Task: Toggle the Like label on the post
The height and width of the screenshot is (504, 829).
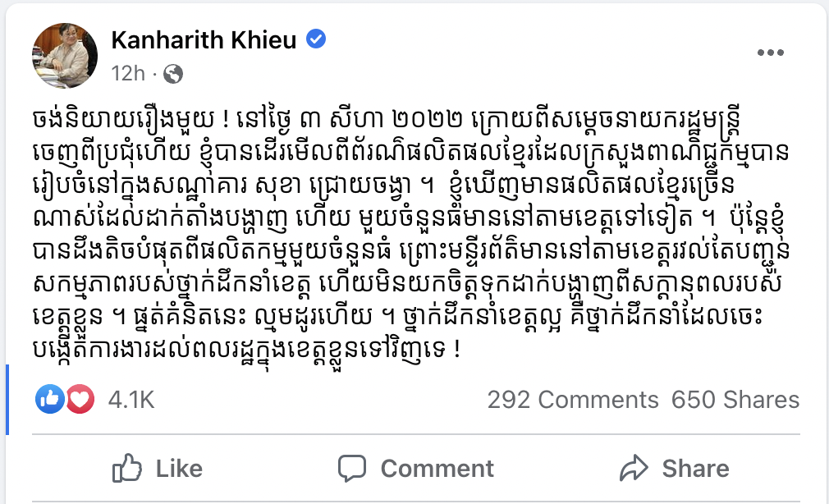Action: 178,469
